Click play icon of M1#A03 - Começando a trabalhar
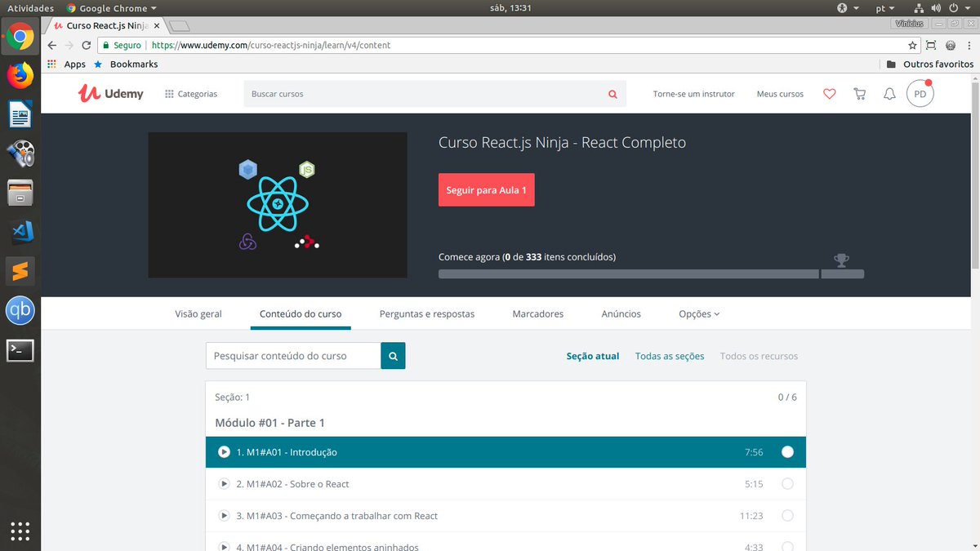This screenshot has width=980, height=551. pos(224,516)
